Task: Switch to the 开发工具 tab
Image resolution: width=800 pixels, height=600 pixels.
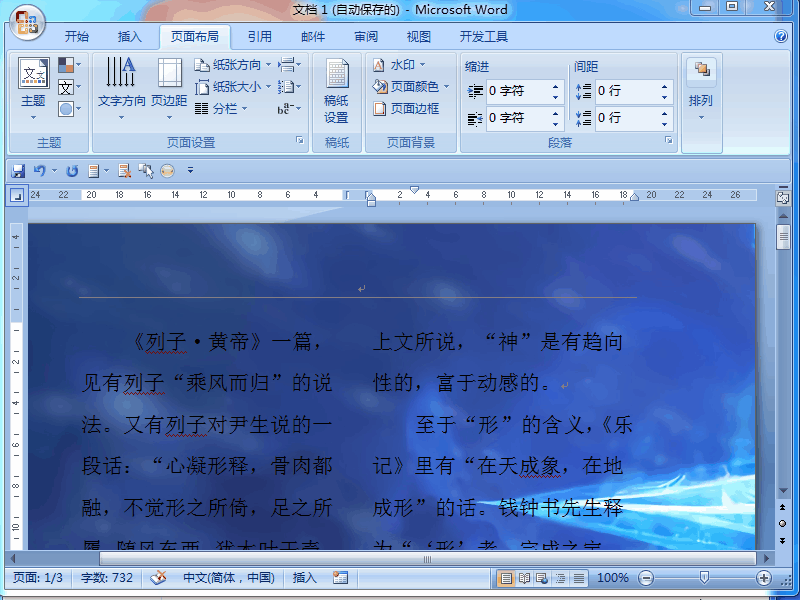Action: point(484,37)
